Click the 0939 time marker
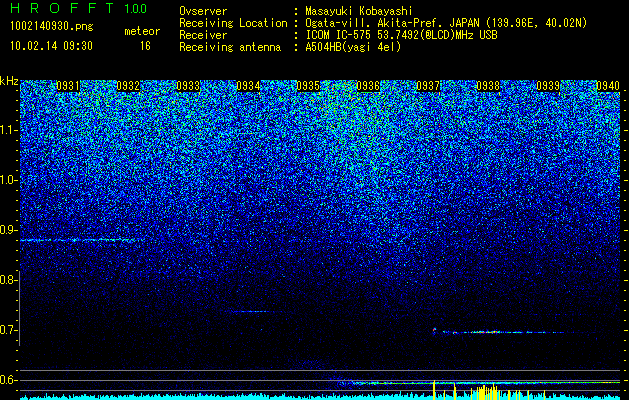 (x=548, y=86)
